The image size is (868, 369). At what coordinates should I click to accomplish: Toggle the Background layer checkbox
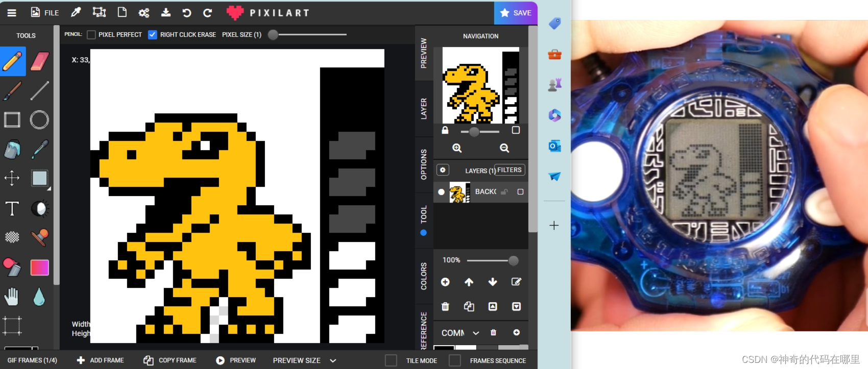click(520, 192)
